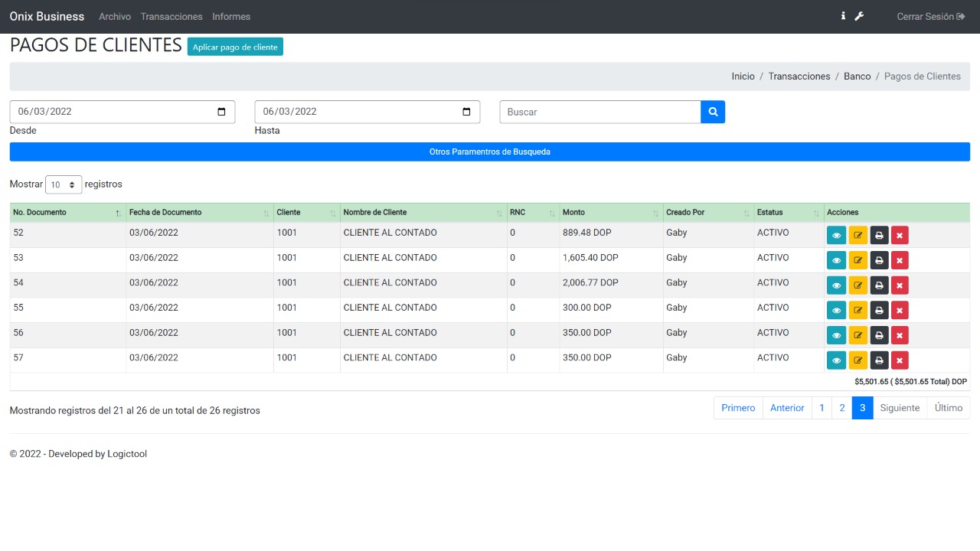The height and width of the screenshot is (551, 980).
Task: Print payment document 55
Action: pos(879,311)
